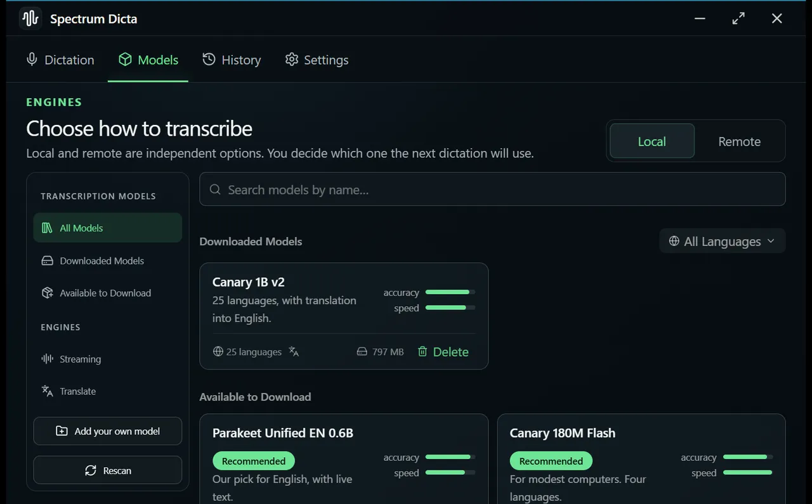Click the folder-plus icon on Add your own model
This screenshot has height=504, width=812.
coord(62,431)
